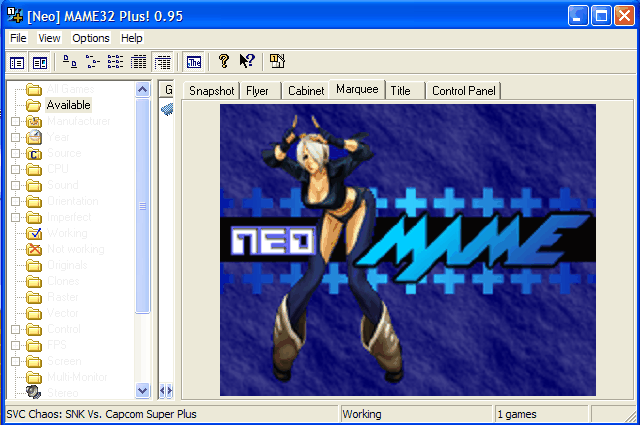Activate context help arrow-question icon
Image resolution: width=640 pixels, height=425 pixels.
pos(247,61)
